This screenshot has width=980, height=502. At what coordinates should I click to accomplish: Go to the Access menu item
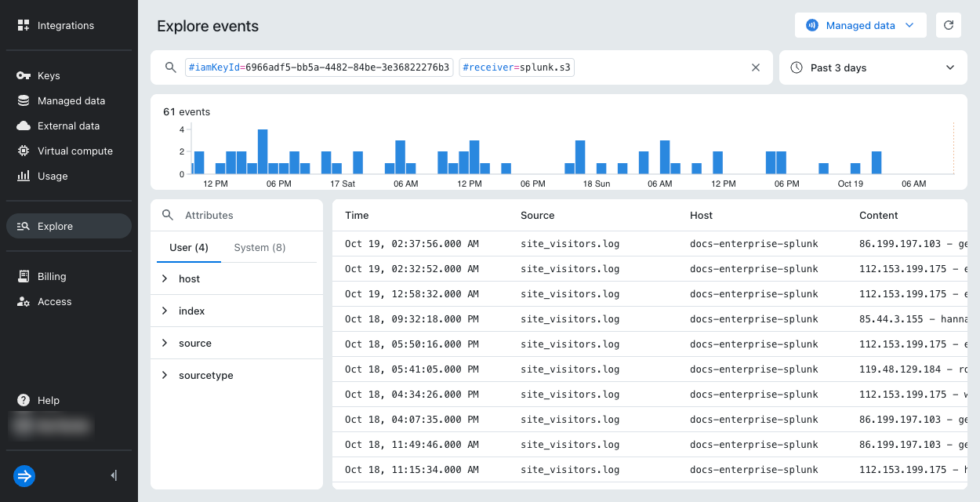point(69,301)
